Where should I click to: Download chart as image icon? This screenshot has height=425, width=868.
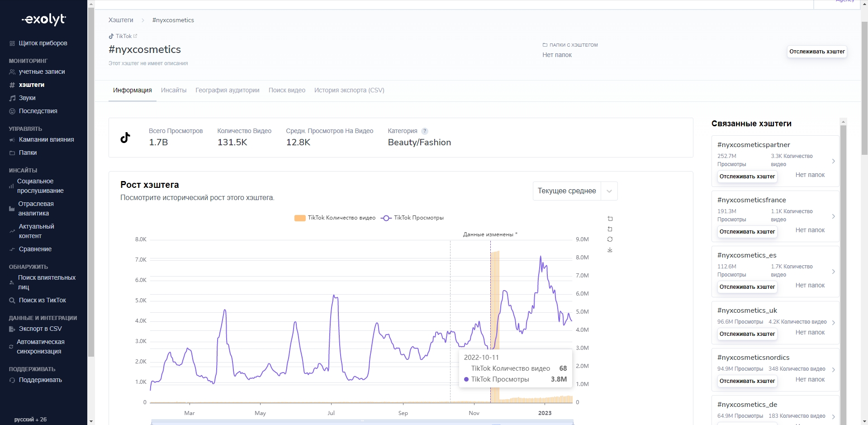610,250
